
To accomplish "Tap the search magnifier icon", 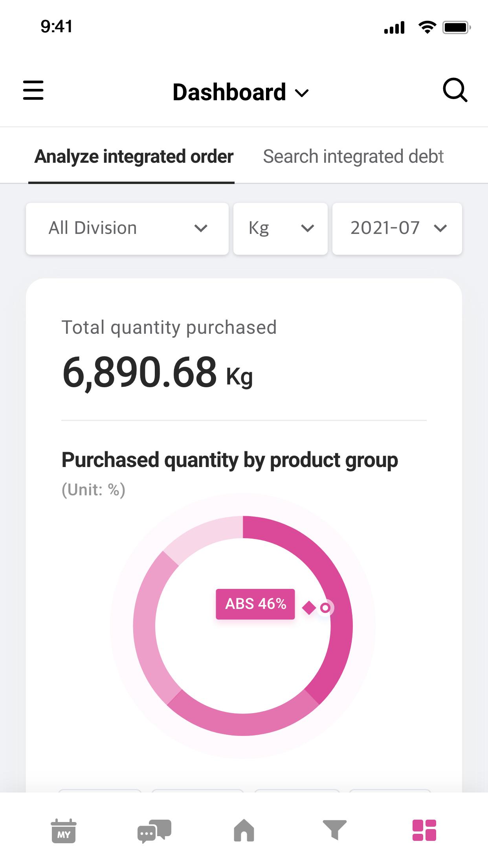I will click(x=455, y=90).
